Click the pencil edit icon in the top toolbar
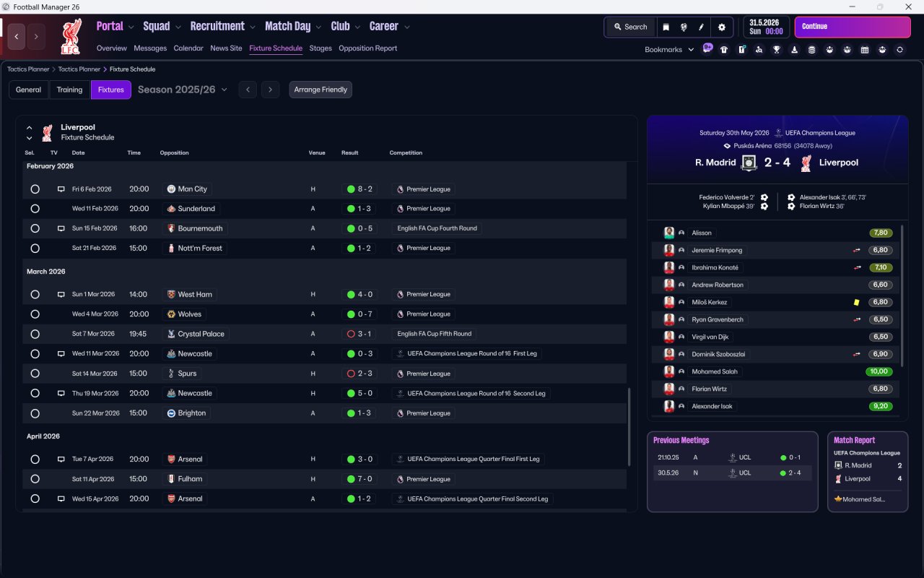 (701, 27)
